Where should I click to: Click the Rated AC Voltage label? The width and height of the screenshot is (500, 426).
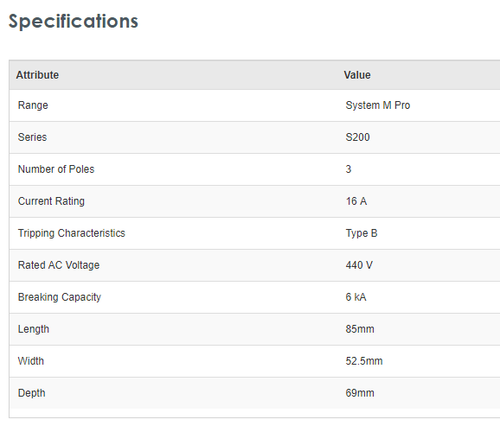[x=59, y=265]
